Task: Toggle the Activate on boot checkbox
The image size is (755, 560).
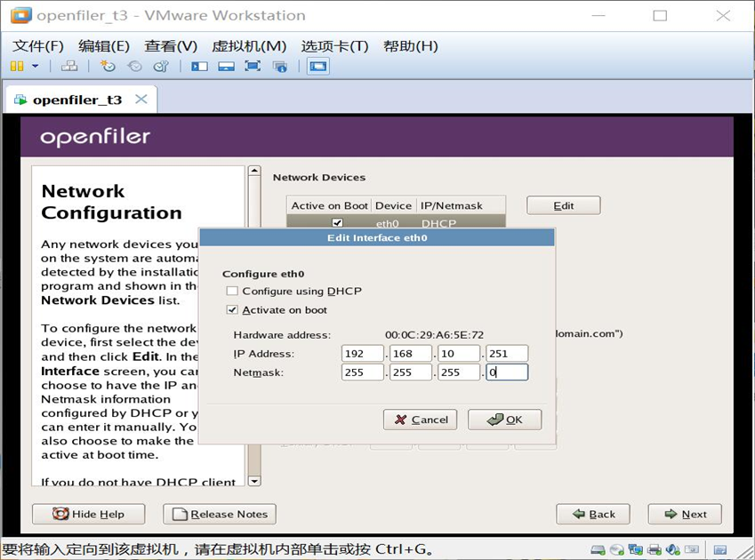Action: tap(232, 310)
